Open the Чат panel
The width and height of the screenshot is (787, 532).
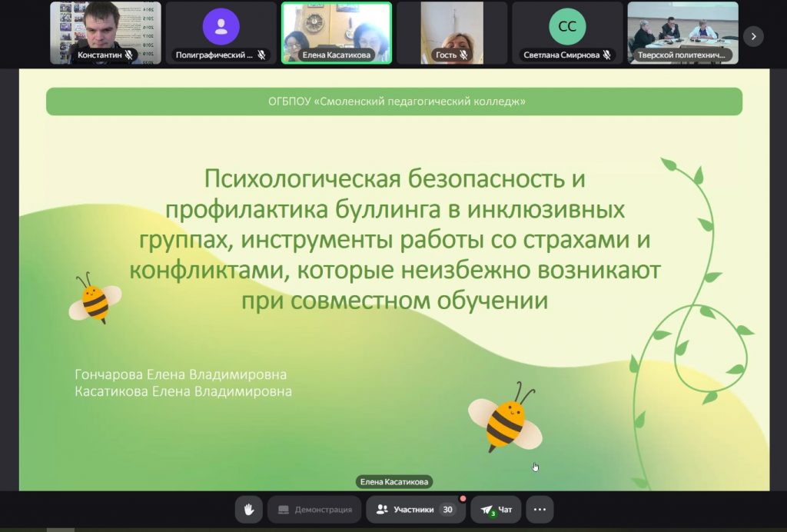(x=496, y=509)
